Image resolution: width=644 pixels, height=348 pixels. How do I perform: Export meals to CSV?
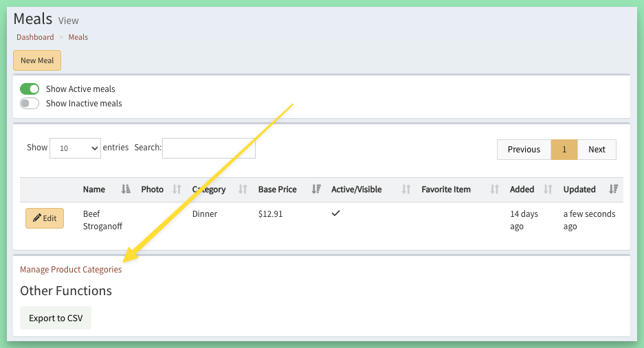pos(56,318)
